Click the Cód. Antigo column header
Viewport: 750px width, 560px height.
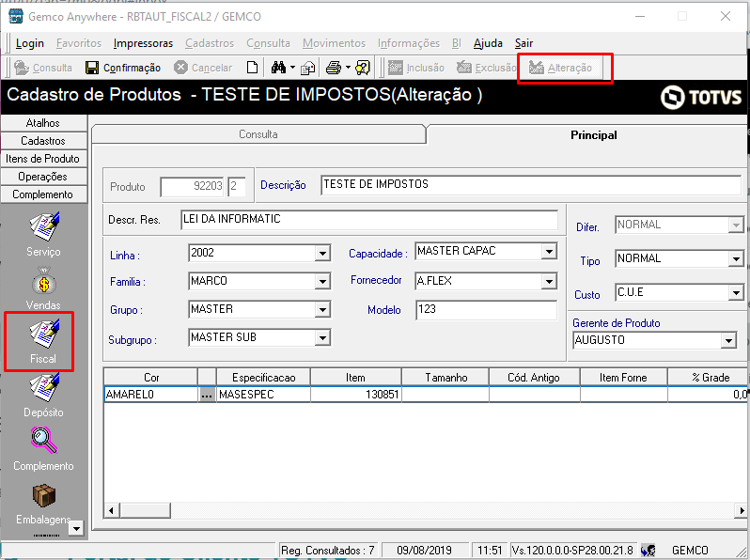534,378
